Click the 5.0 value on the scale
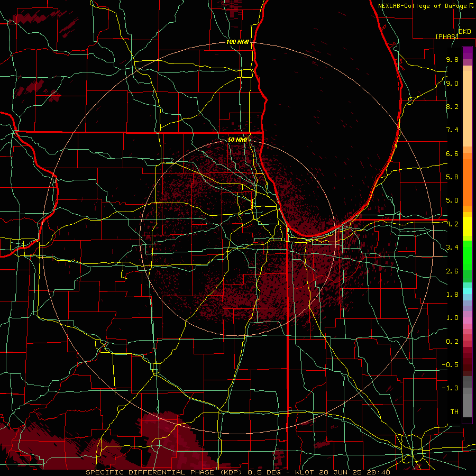 [x=452, y=200]
